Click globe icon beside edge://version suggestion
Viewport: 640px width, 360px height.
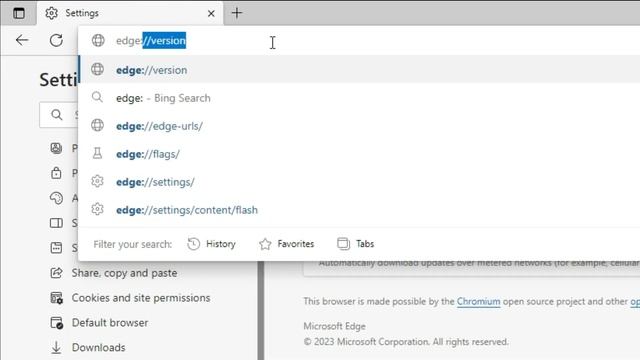click(x=97, y=69)
